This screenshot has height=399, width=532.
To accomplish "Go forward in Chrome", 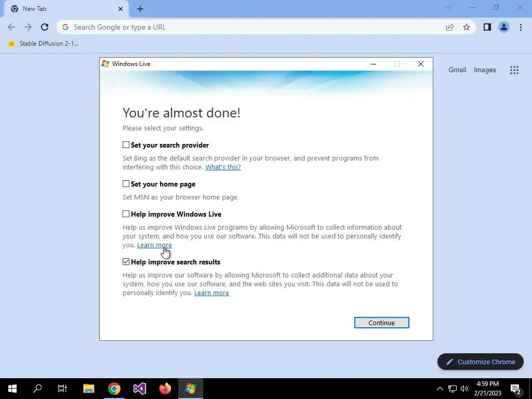I will 28,27.
